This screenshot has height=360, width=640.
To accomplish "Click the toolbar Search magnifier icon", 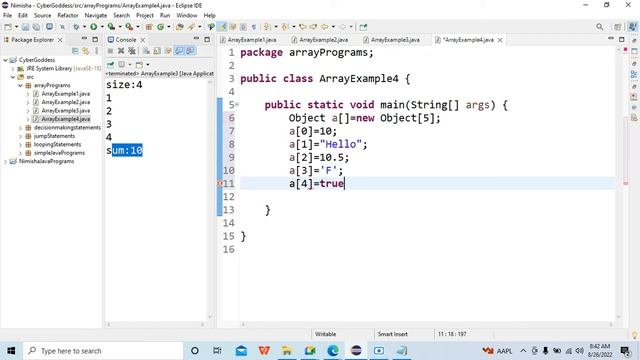I will pyautogui.click(x=600, y=27).
